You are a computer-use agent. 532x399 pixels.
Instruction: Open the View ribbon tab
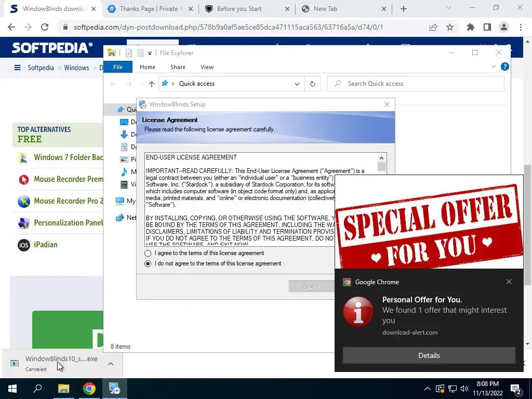(207, 67)
